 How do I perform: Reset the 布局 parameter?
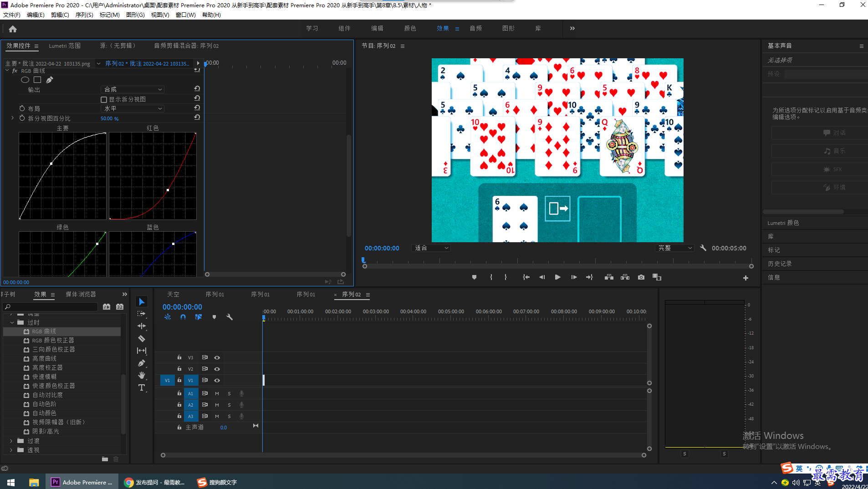(197, 108)
